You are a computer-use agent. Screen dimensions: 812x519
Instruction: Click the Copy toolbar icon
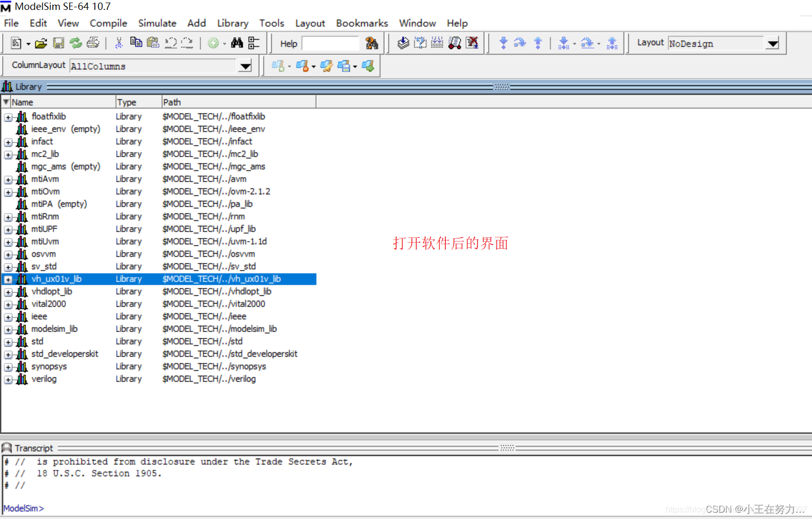136,43
